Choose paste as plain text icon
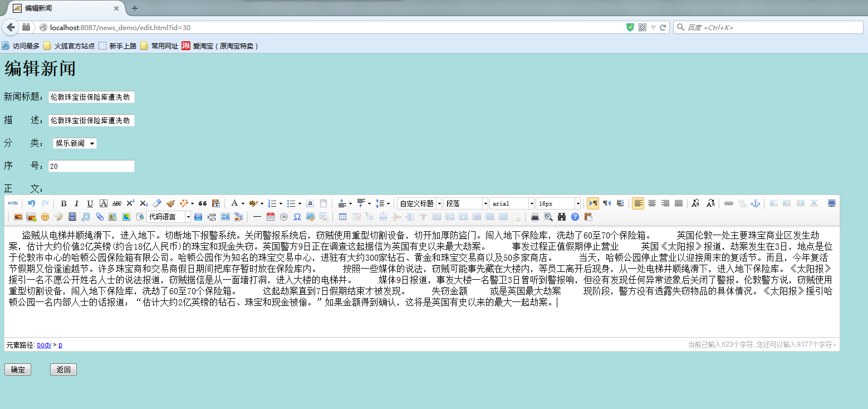The width and height of the screenshot is (868, 409). [x=216, y=203]
